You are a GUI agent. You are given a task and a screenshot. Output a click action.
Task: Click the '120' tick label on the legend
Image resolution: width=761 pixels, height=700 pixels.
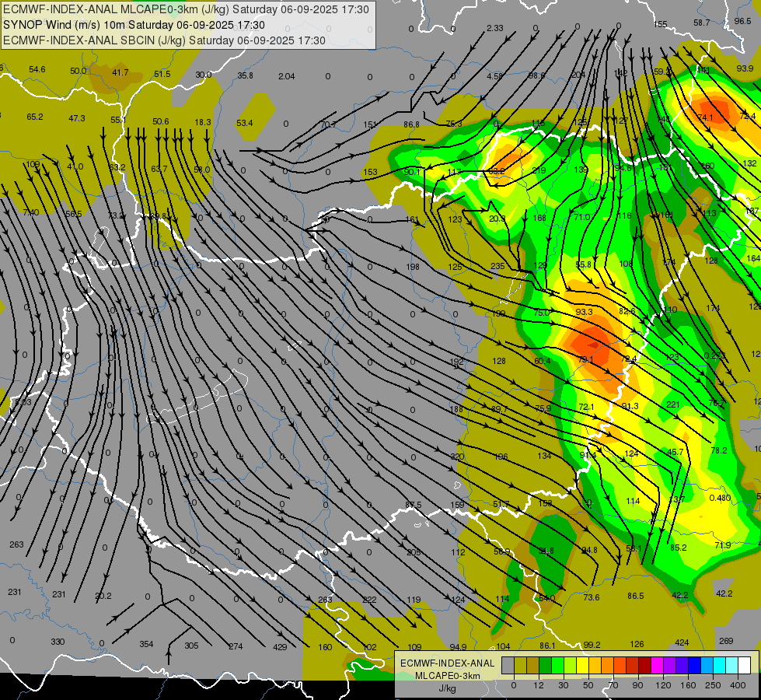664,685
